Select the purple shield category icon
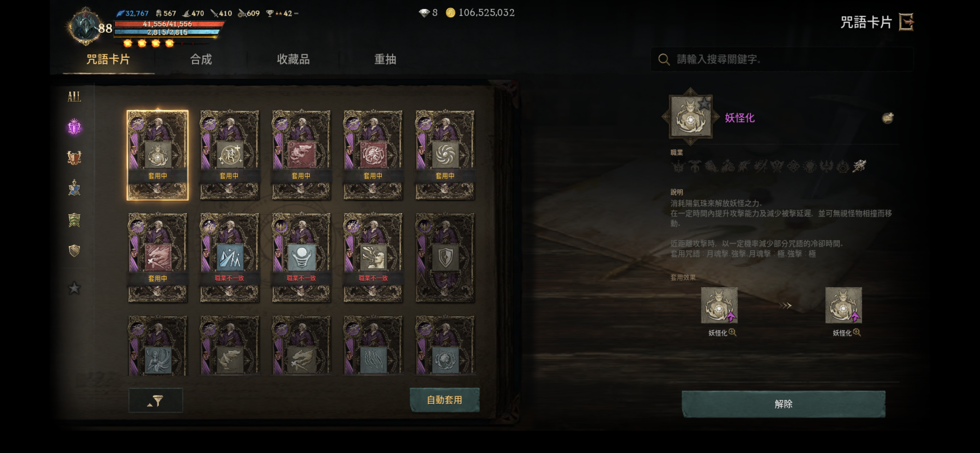 pyautogui.click(x=74, y=127)
